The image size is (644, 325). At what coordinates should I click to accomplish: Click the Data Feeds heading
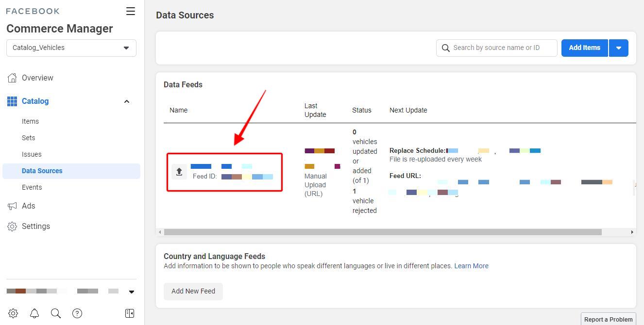183,84
